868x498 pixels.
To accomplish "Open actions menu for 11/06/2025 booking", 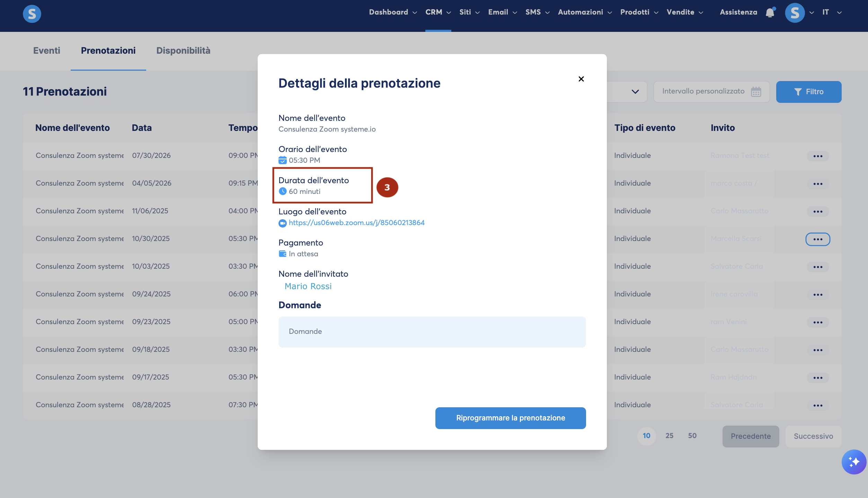I will click(818, 212).
